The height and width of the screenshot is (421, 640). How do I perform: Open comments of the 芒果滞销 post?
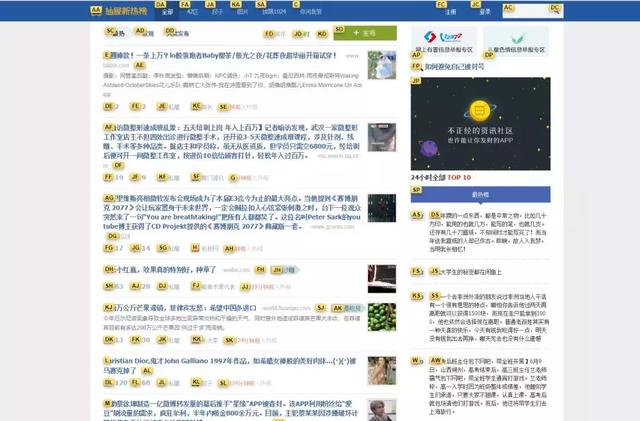tap(140, 340)
